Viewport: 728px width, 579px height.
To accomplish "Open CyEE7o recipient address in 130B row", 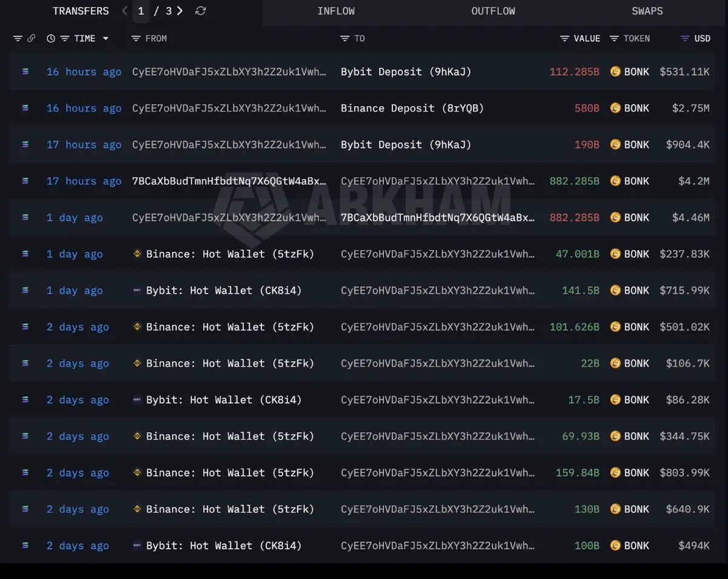I will pyautogui.click(x=438, y=509).
